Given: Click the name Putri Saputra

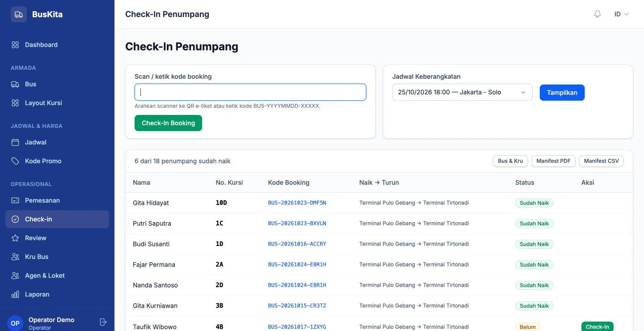Looking at the screenshot, I should [152, 223].
